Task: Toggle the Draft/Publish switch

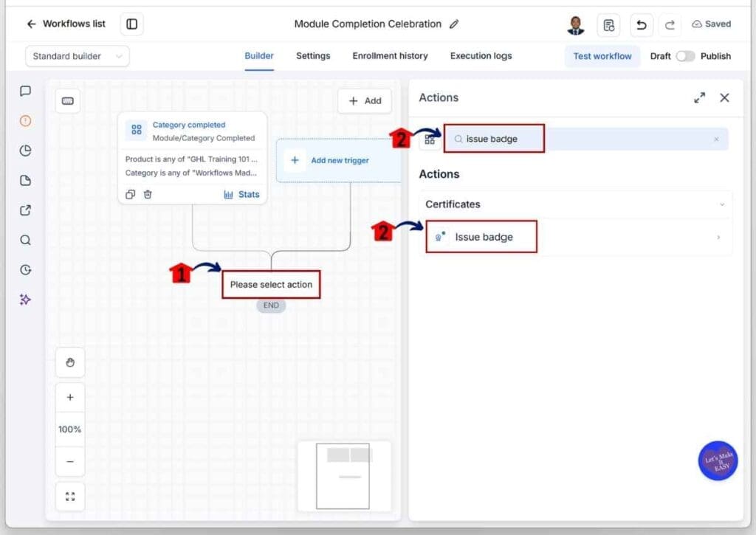Action: click(684, 56)
